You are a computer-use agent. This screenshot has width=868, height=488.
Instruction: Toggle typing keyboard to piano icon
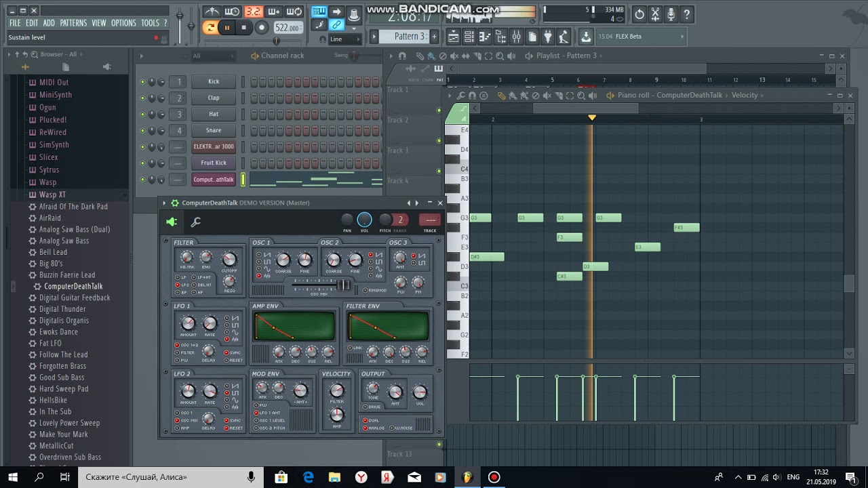[319, 12]
